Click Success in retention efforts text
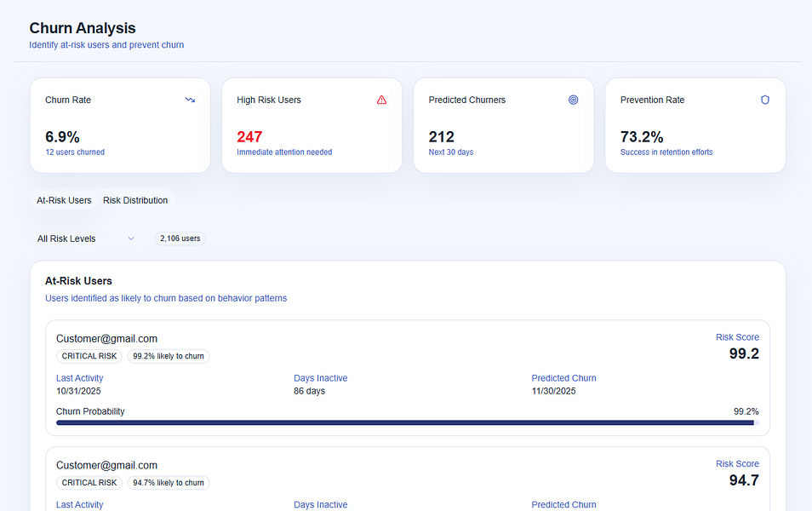The width and height of the screenshot is (812, 511). click(x=666, y=152)
